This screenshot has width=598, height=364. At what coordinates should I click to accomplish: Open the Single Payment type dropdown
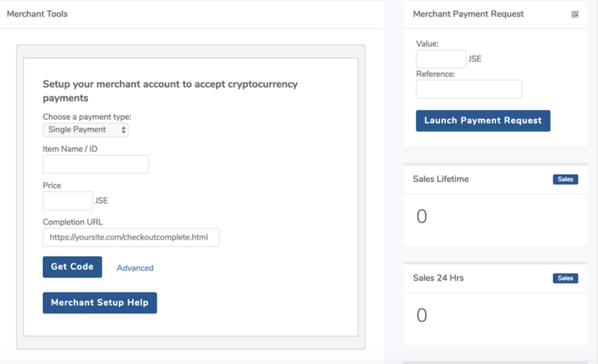(x=86, y=130)
